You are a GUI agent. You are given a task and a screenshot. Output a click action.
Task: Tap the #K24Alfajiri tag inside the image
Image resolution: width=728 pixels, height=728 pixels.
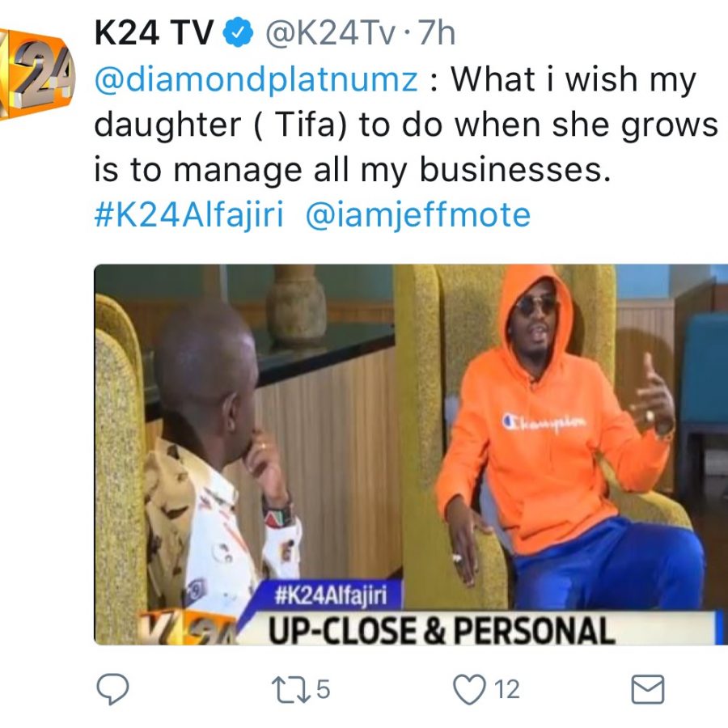pyautogui.click(x=331, y=595)
